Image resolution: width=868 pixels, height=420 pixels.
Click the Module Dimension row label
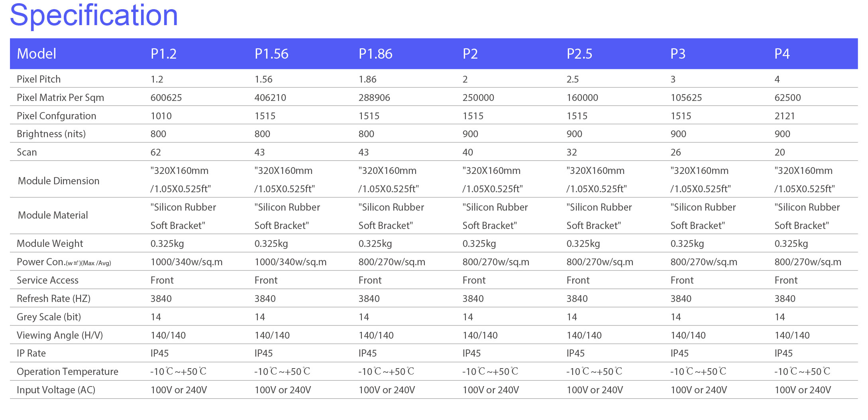(x=59, y=181)
